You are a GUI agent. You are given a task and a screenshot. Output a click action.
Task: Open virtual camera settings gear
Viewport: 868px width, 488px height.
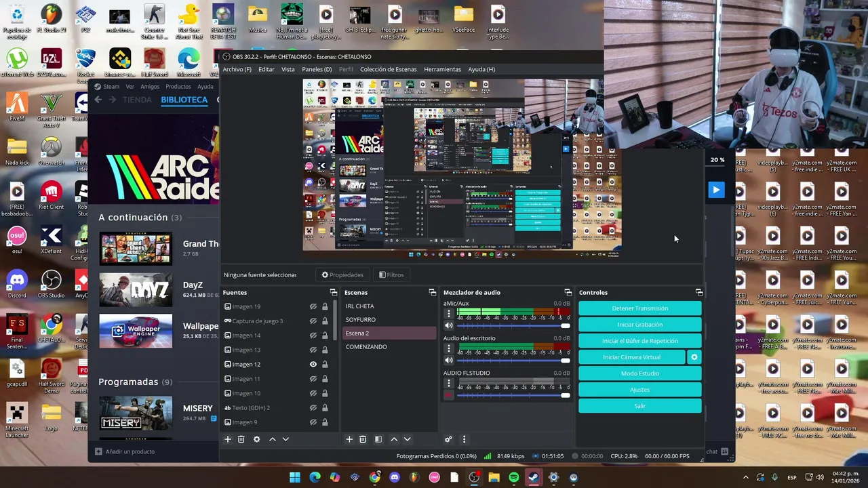[694, 357]
